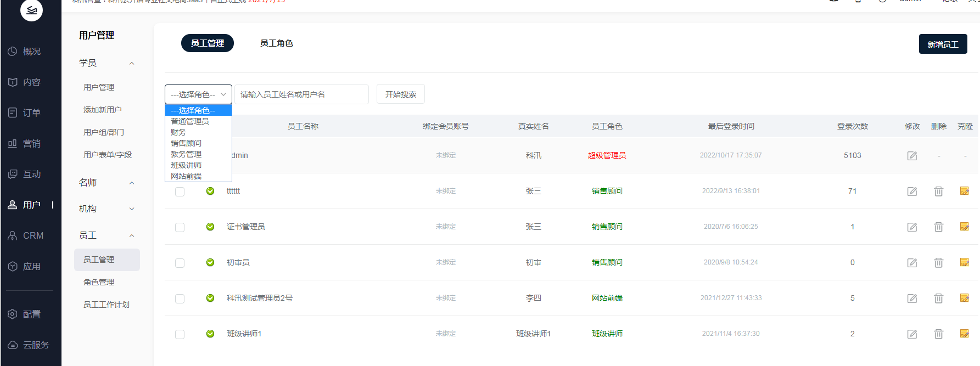This screenshot has height=366, width=980.
Task: Check the box for 证书管理员
Action: click(180, 227)
